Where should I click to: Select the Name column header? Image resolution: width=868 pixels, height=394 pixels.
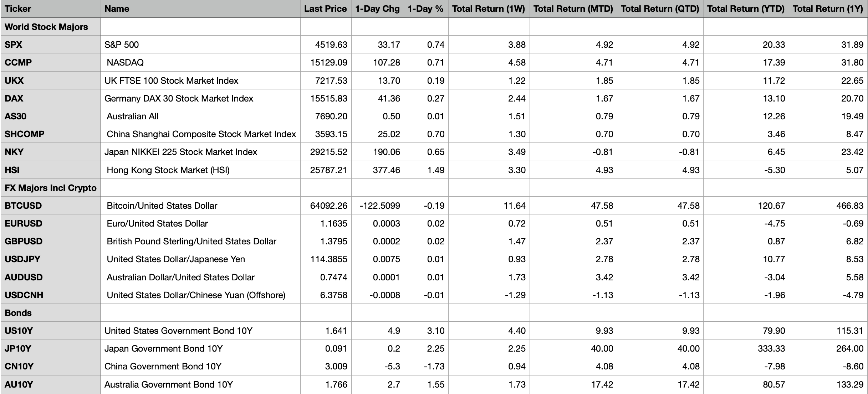click(200, 9)
